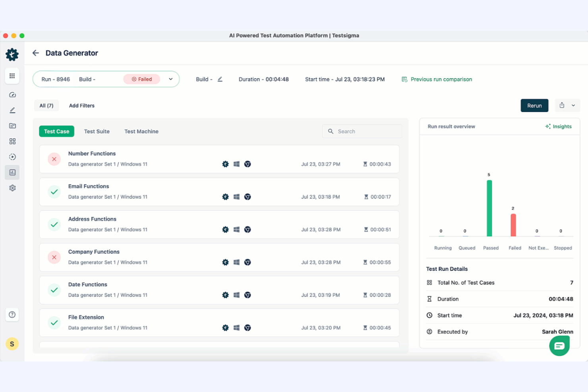Switch to the Test Suite tab
This screenshot has width=588, height=392.
click(97, 131)
